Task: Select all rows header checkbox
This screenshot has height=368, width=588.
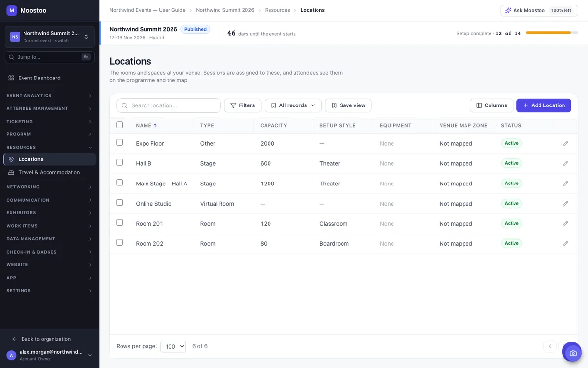Action: pos(120,125)
